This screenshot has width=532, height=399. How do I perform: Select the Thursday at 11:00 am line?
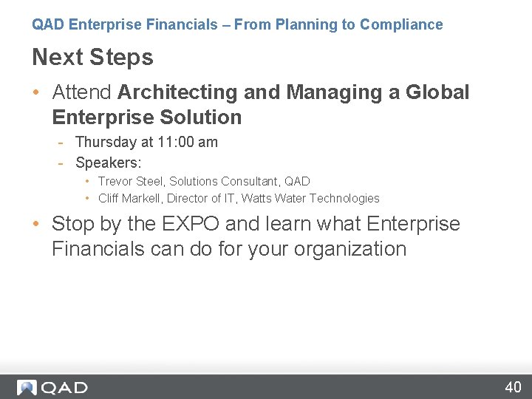coord(146,142)
